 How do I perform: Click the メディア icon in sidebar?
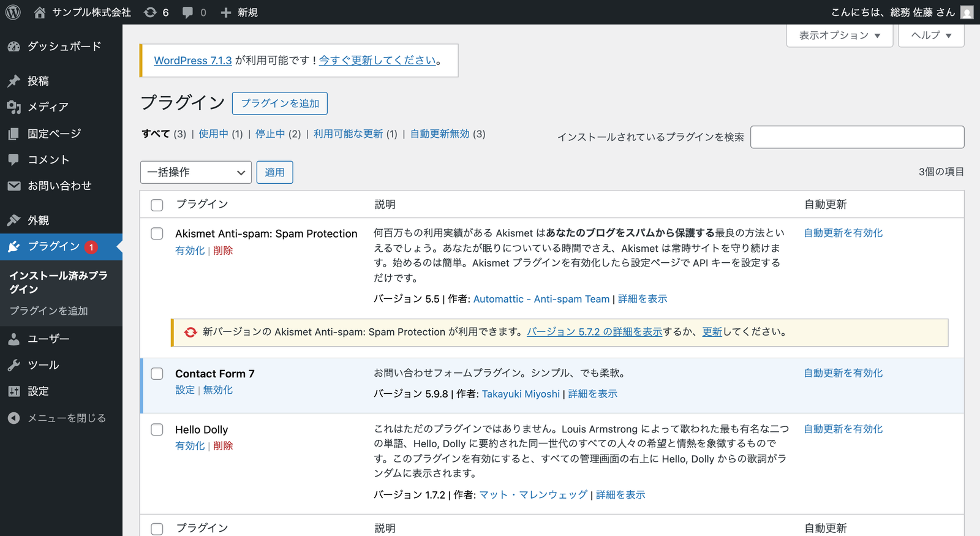pyautogui.click(x=13, y=107)
